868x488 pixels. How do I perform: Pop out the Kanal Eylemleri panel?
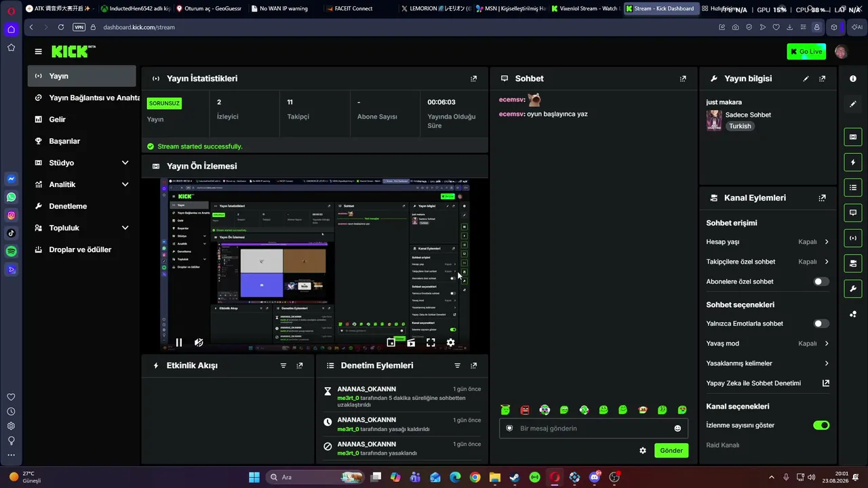coord(822,198)
